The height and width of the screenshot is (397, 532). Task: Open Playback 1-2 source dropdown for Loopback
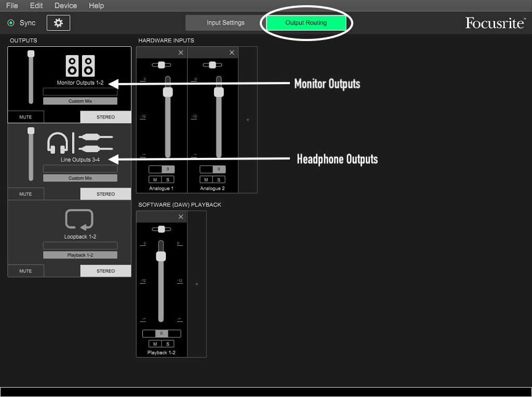(x=80, y=255)
